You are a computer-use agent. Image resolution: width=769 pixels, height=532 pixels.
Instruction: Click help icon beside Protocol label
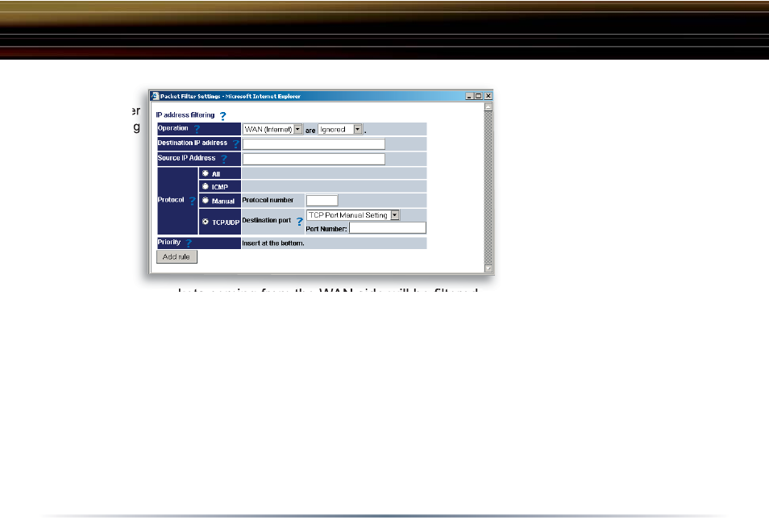click(x=192, y=201)
